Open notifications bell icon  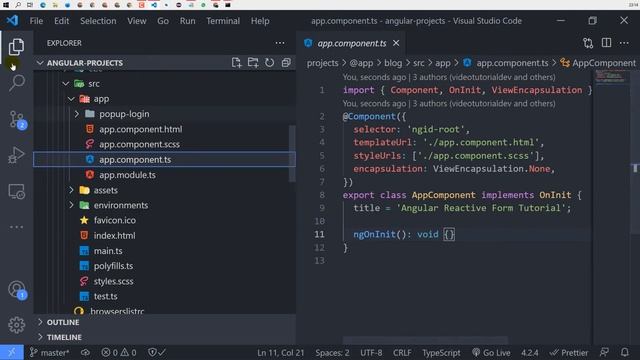pyautogui.click(x=625, y=352)
